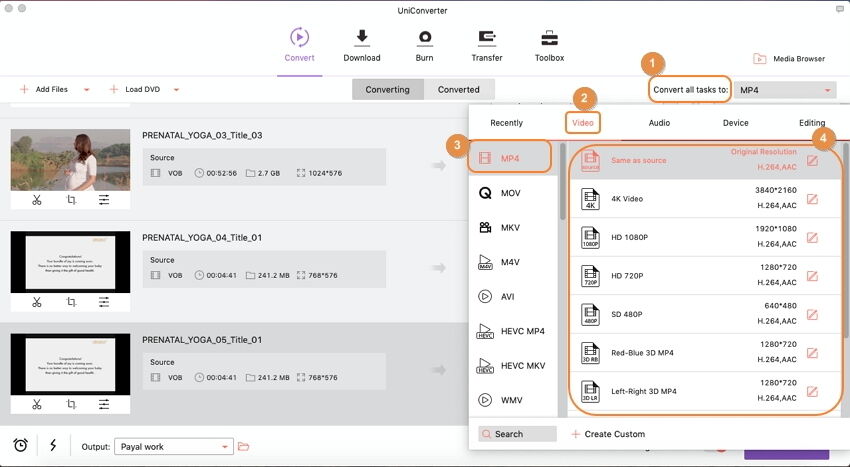Open effects settings for PRENATAL_YOGA_04_Title_01

pyautogui.click(x=104, y=302)
